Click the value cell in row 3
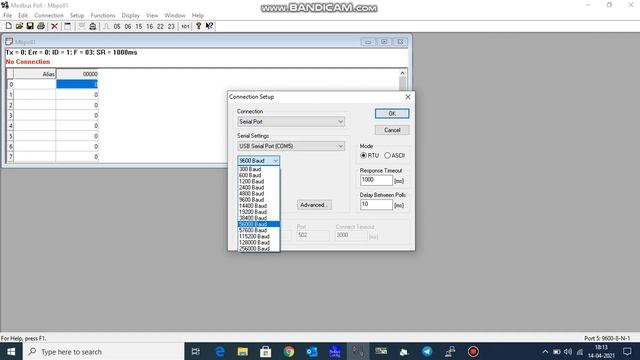The height and width of the screenshot is (360, 640). point(77,116)
